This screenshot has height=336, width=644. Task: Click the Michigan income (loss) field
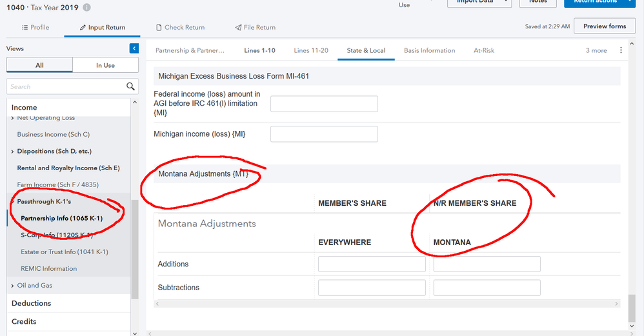[x=324, y=134]
